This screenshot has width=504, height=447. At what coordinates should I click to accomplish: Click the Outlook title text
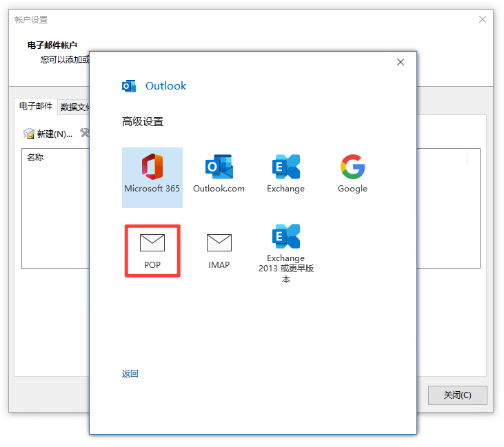(x=165, y=86)
